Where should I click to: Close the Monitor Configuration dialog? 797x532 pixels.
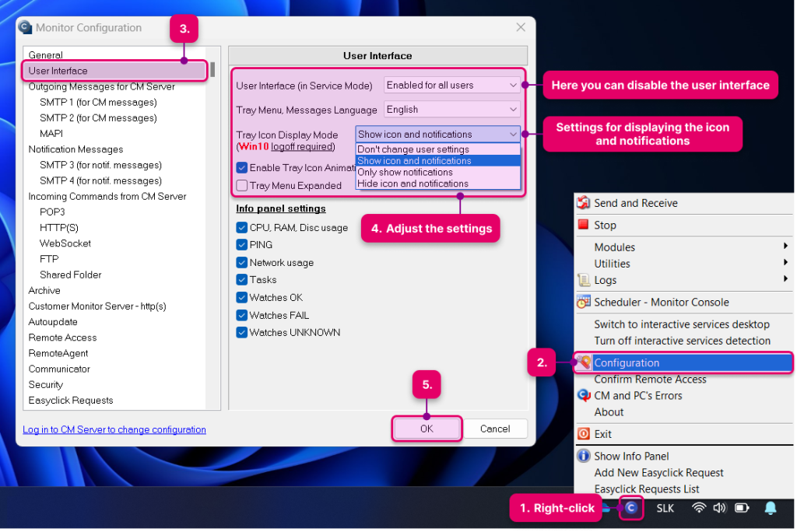[522, 27]
